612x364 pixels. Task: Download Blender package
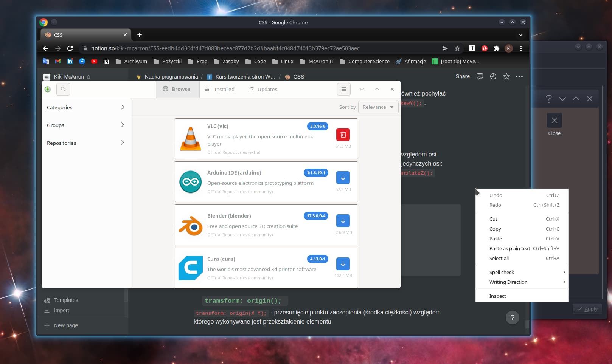point(343,221)
